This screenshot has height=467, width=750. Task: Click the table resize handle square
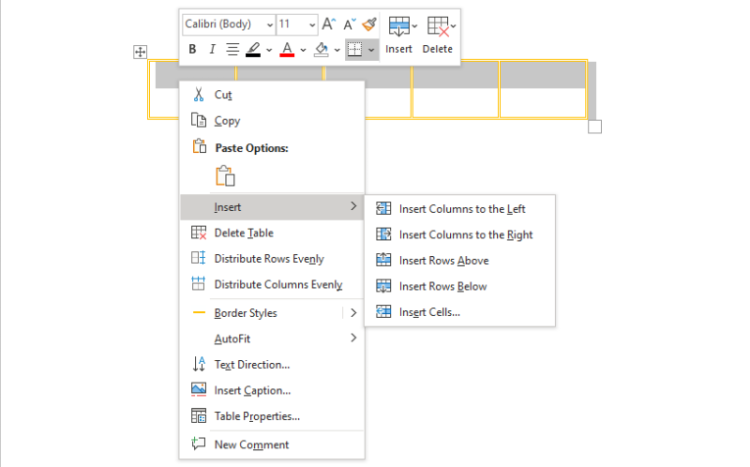pyautogui.click(x=595, y=127)
